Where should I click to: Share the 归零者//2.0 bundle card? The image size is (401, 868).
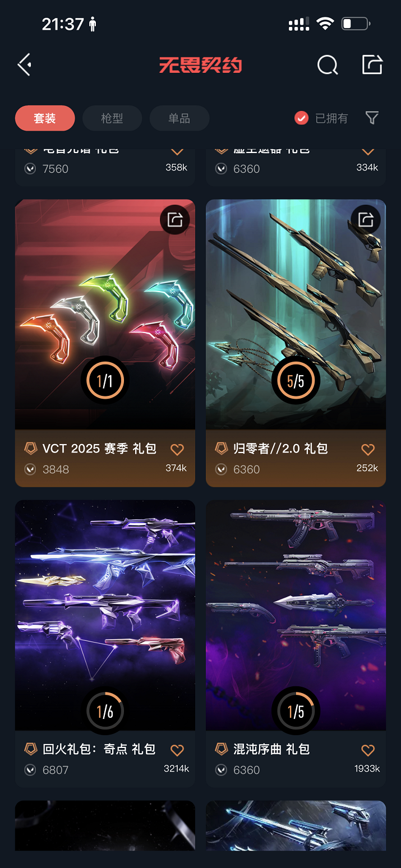coord(366,219)
